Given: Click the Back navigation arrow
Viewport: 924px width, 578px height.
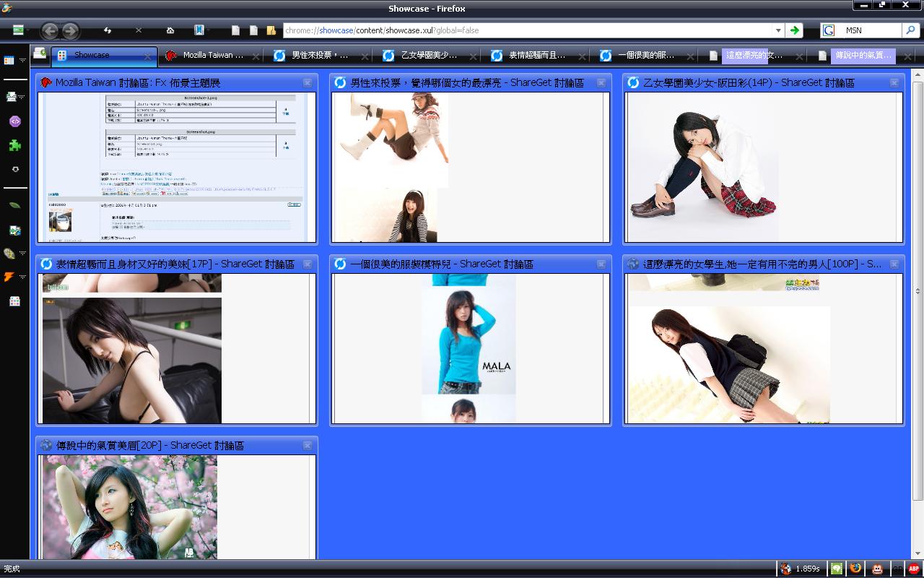Looking at the screenshot, I should [x=50, y=30].
